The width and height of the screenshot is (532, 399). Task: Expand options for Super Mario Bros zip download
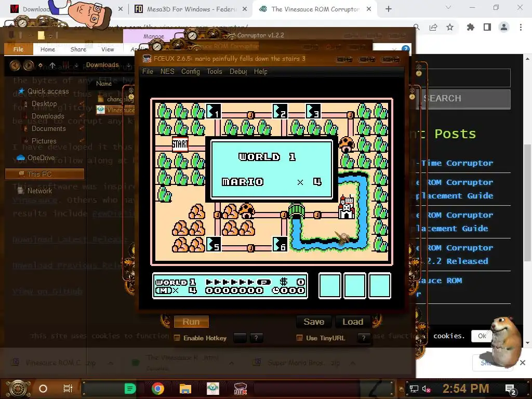353,363
